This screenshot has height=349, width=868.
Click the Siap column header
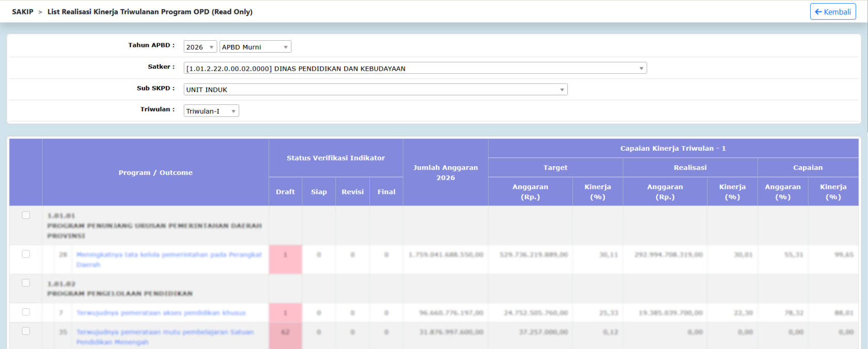pyautogui.click(x=319, y=192)
